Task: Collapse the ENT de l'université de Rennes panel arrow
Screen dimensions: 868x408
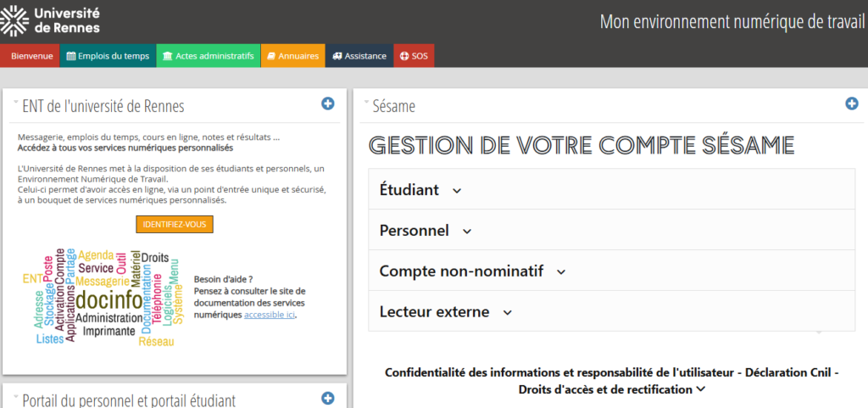Action: tap(16, 103)
